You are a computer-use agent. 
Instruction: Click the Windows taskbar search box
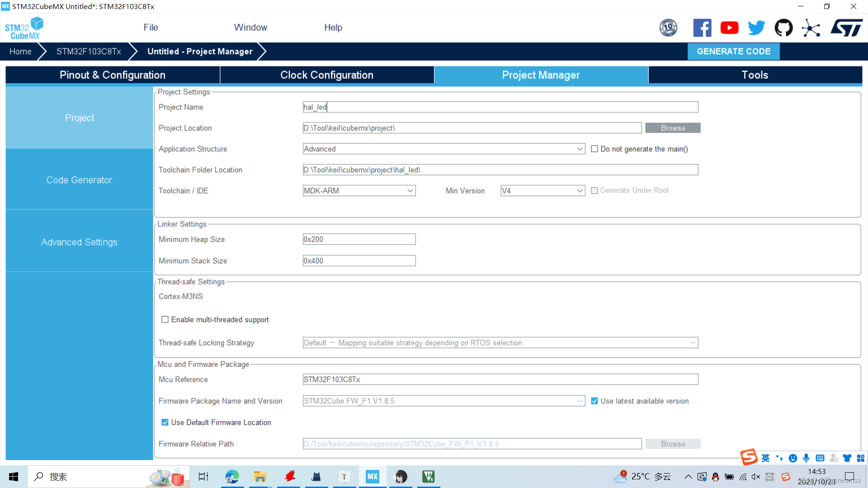tap(108, 477)
